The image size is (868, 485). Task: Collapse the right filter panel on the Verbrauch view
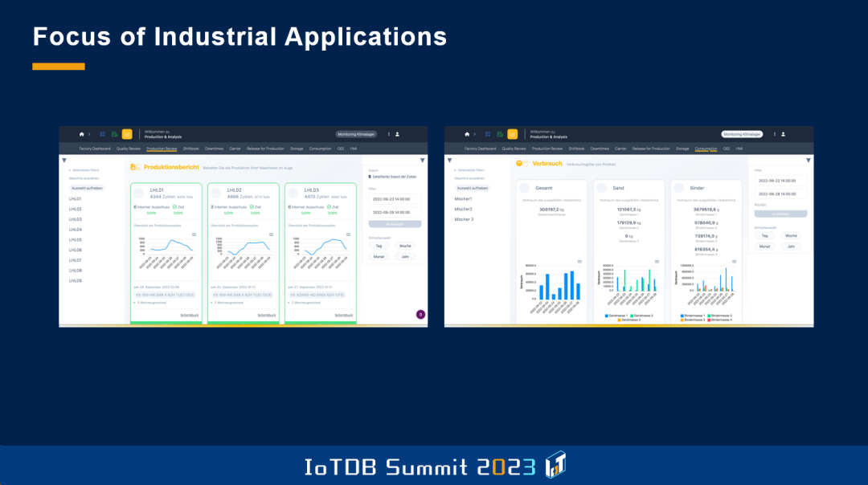click(x=809, y=161)
